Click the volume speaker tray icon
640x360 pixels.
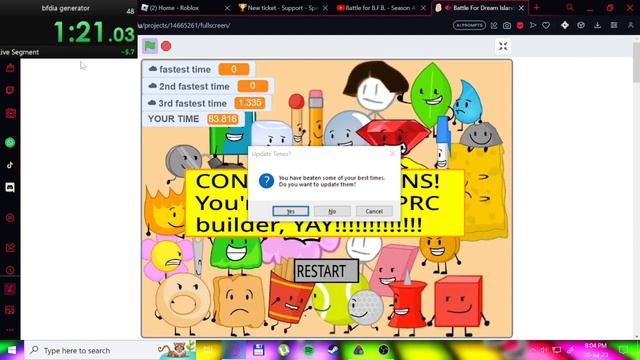544,350
